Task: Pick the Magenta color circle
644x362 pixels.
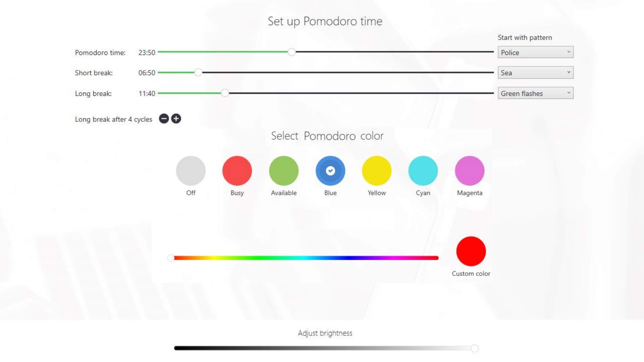Action: [x=470, y=171]
